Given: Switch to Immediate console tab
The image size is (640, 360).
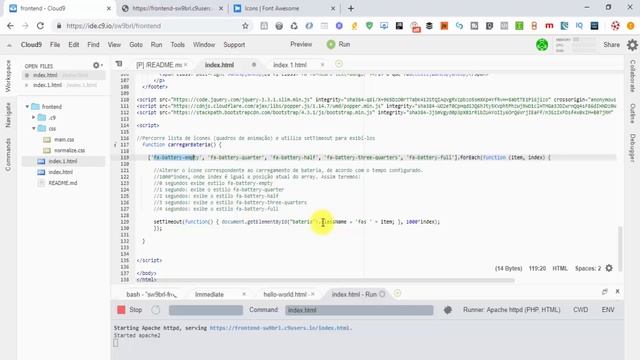Looking at the screenshot, I should (x=209, y=294).
